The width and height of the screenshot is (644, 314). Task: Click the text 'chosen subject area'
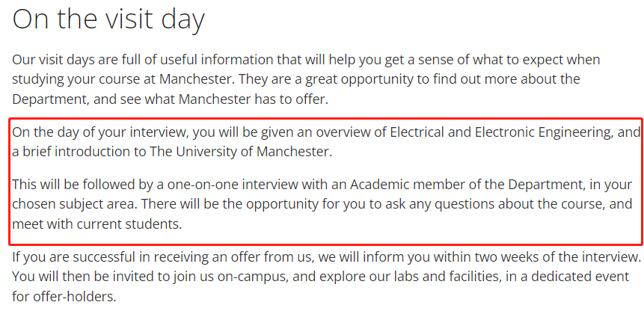point(74,204)
